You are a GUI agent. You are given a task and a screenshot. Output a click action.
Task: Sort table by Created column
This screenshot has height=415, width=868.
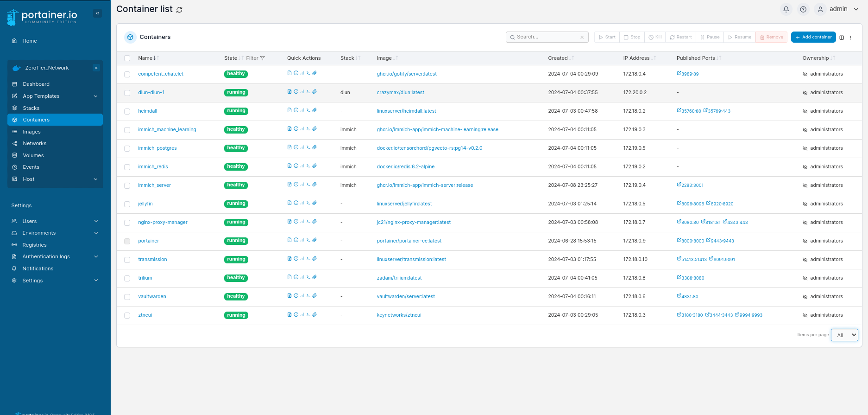tap(561, 58)
